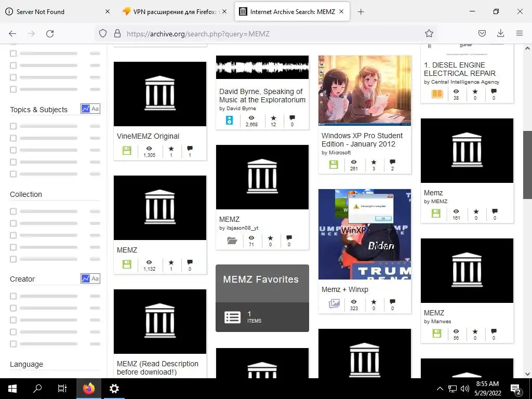Open taskbar search
The image size is (532, 399).
(37, 389)
